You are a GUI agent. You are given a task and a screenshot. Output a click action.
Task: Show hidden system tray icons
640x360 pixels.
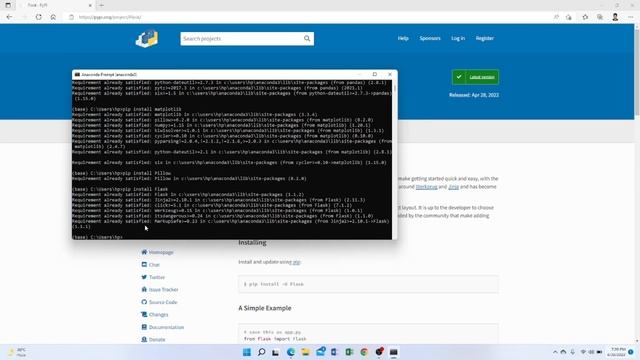click(x=555, y=352)
